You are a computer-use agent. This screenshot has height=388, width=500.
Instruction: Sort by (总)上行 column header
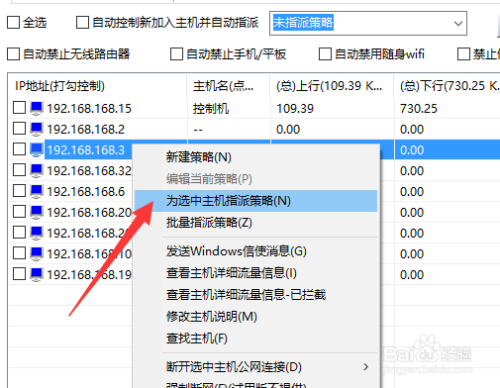pos(332,86)
